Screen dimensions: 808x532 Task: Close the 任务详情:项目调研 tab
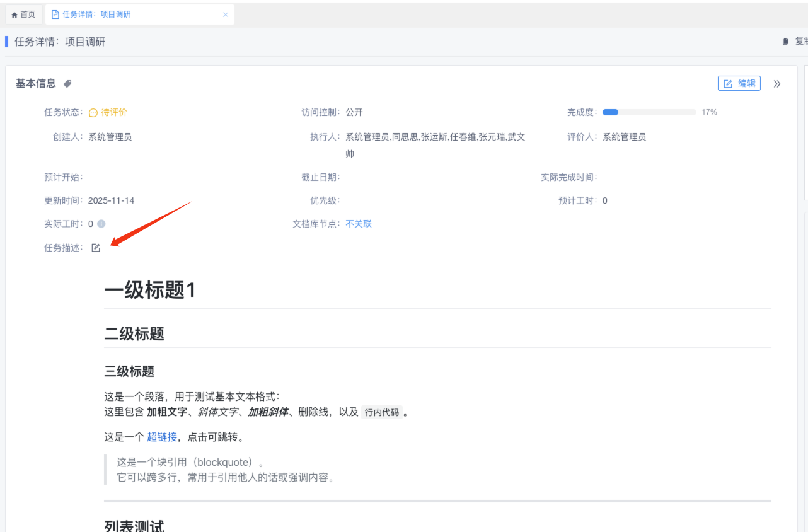(x=226, y=14)
